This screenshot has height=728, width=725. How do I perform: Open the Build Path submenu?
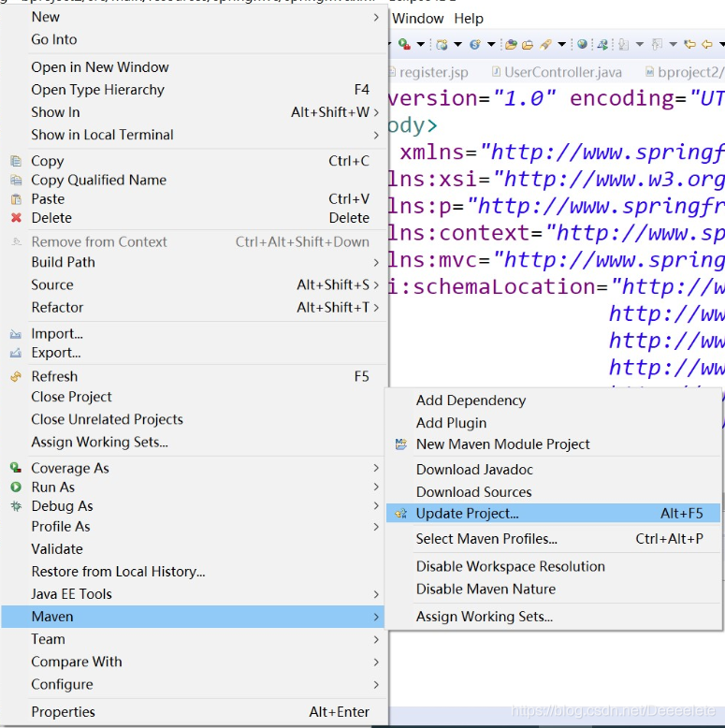coord(193,262)
